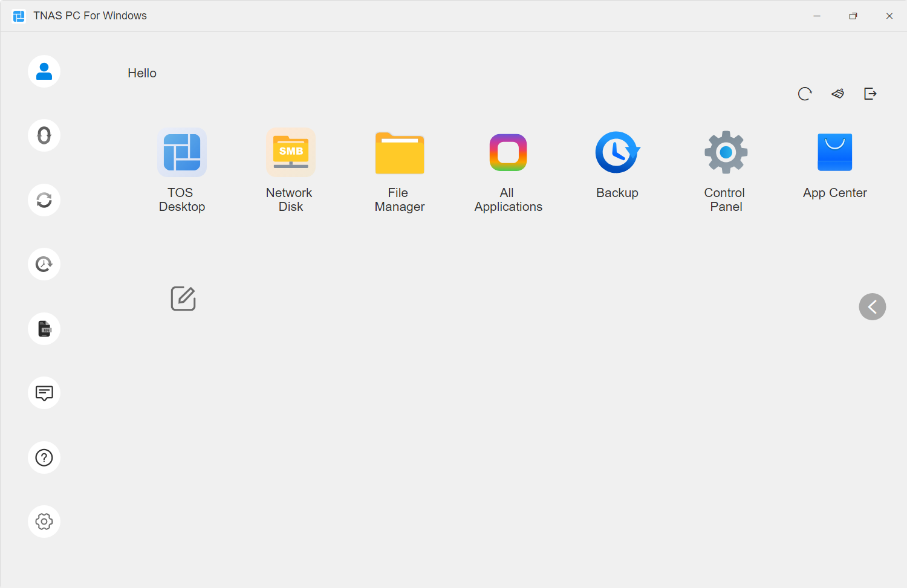Click the cleaning brush icon
Screen dimensions: 907x588
click(837, 94)
